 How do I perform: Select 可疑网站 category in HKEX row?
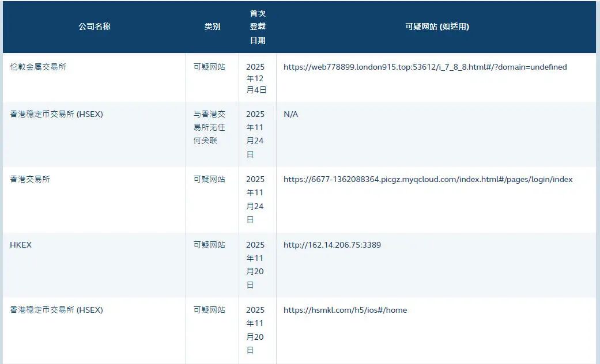click(209, 245)
